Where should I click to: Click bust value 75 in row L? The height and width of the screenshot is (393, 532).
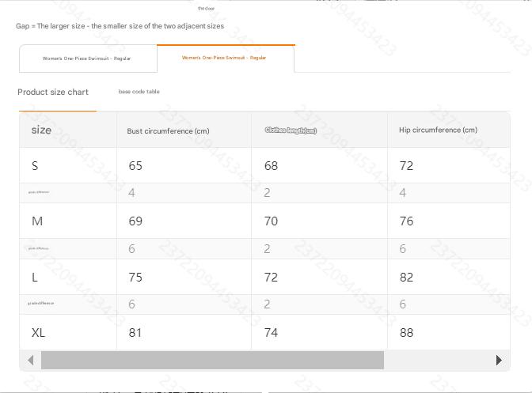click(135, 278)
